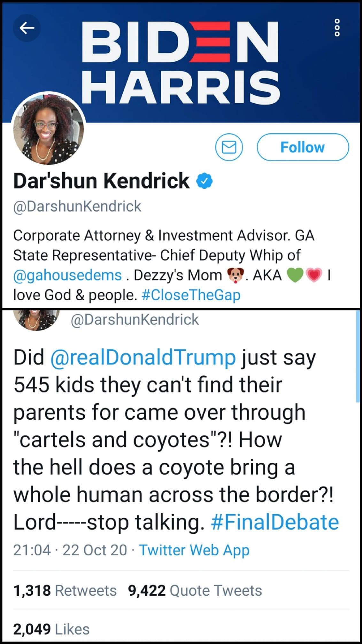This screenshot has width=362, height=644.
Task: View the 1,318 Retweets list
Action: pyautogui.click(x=65, y=590)
